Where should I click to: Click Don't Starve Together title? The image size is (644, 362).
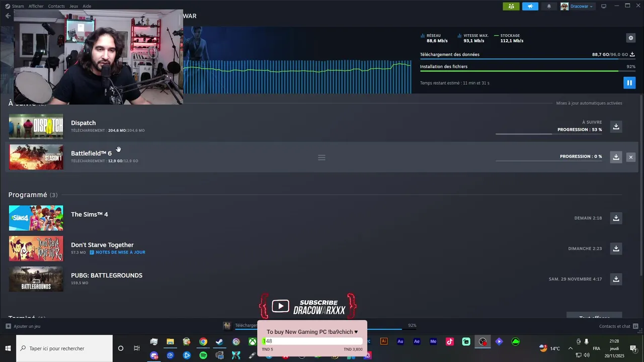(102, 245)
